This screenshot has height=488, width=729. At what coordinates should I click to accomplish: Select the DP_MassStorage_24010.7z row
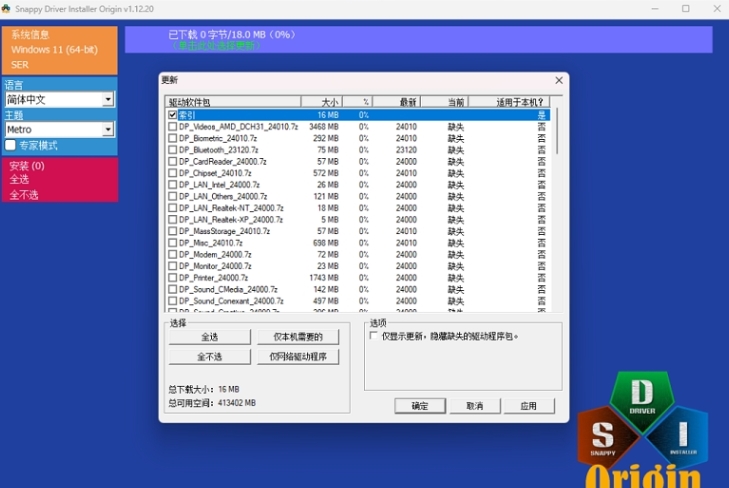(358, 231)
